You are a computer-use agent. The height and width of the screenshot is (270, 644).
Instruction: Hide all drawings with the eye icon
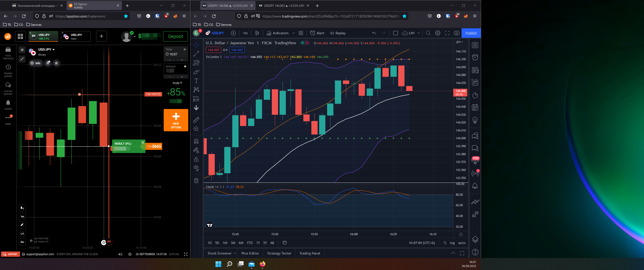(196, 168)
